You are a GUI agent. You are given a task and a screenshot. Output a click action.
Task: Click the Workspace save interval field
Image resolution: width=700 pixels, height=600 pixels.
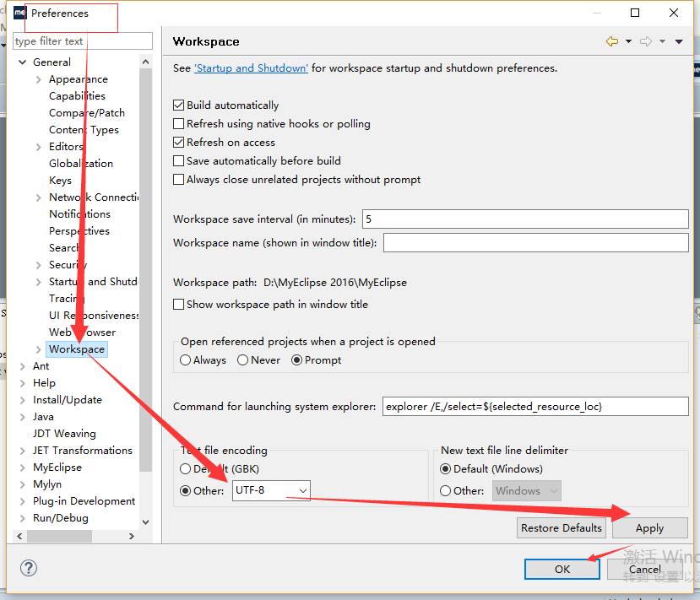[x=525, y=219]
